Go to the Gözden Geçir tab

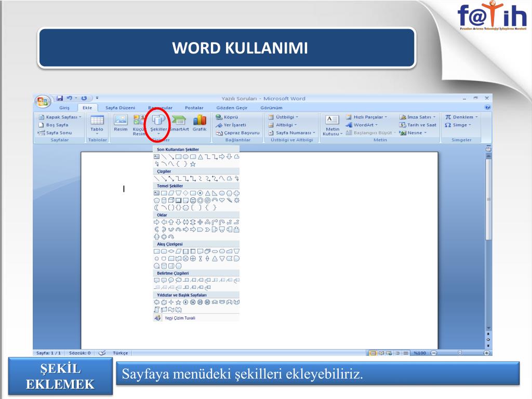(x=232, y=108)
